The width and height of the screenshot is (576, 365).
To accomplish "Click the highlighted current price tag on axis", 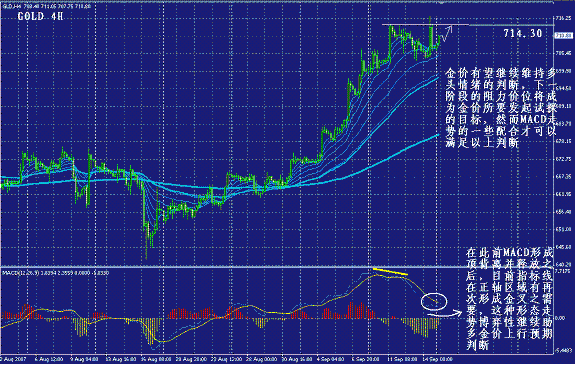I will click(x=564, y=36).
